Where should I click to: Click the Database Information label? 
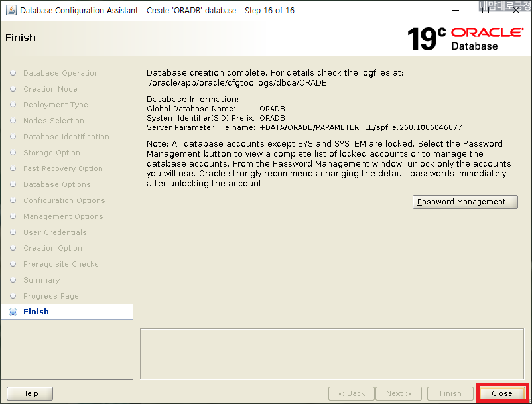pos(193,99)
